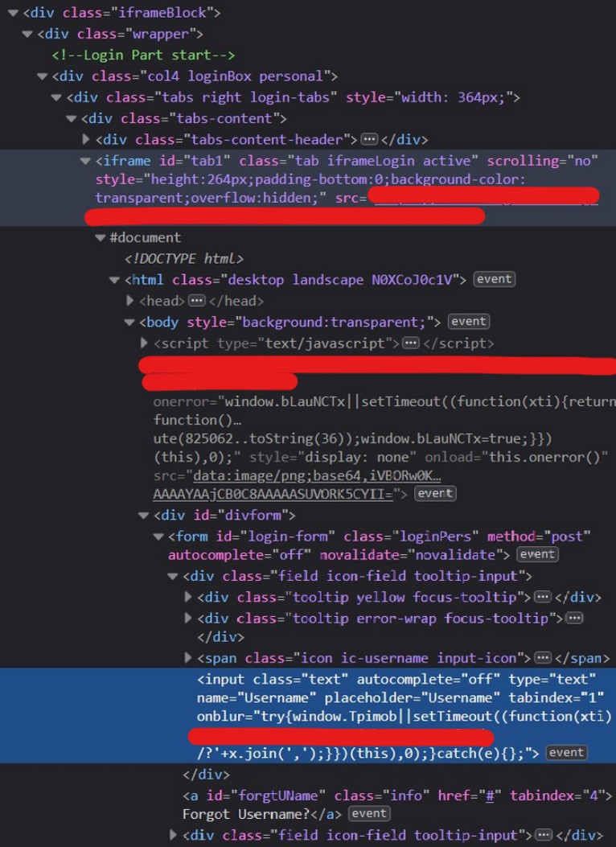Click the x.join(',') catch(e) line

coord(368,753)
